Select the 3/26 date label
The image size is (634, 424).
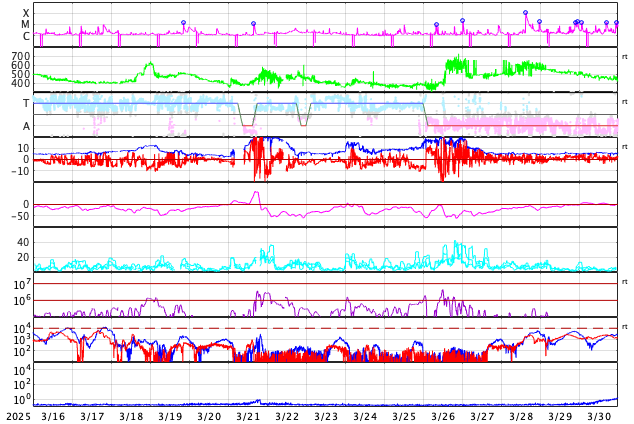click(x=443, y=416)
